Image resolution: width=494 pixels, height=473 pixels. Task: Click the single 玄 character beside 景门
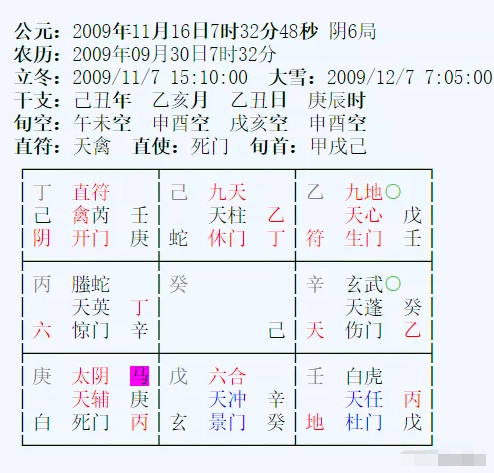point(178,422)
